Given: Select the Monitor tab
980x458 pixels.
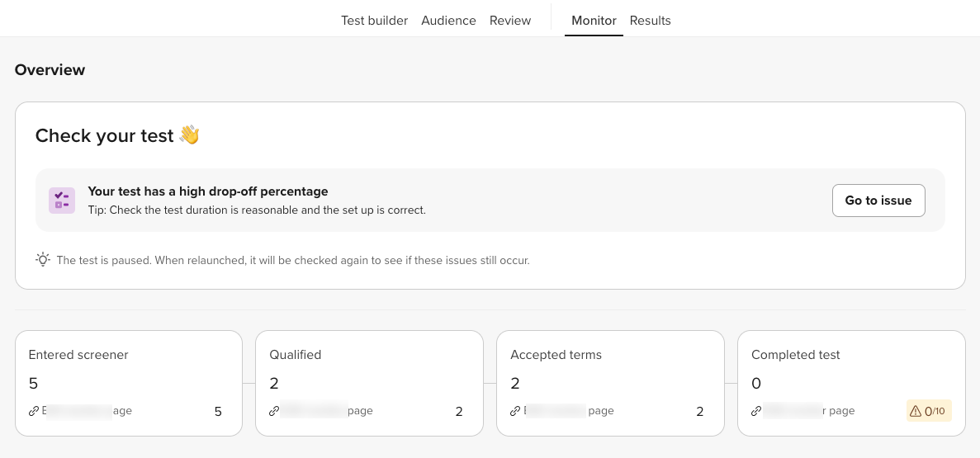Looking at the screenshot, I should [594, 21].
